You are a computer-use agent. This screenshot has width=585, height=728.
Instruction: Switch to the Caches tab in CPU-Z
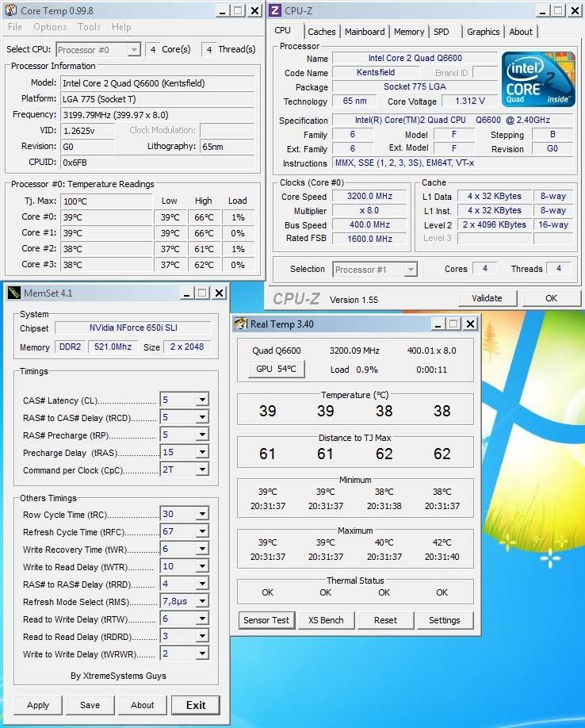point(322,32)
